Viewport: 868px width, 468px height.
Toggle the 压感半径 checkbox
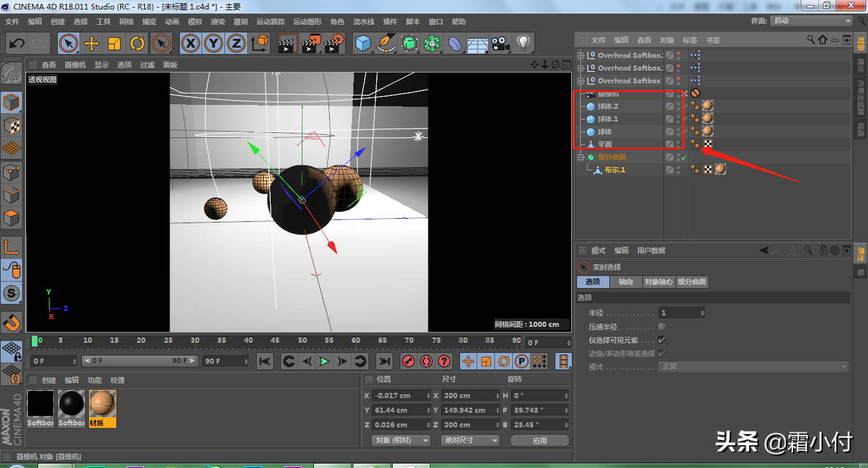[661, 326]
